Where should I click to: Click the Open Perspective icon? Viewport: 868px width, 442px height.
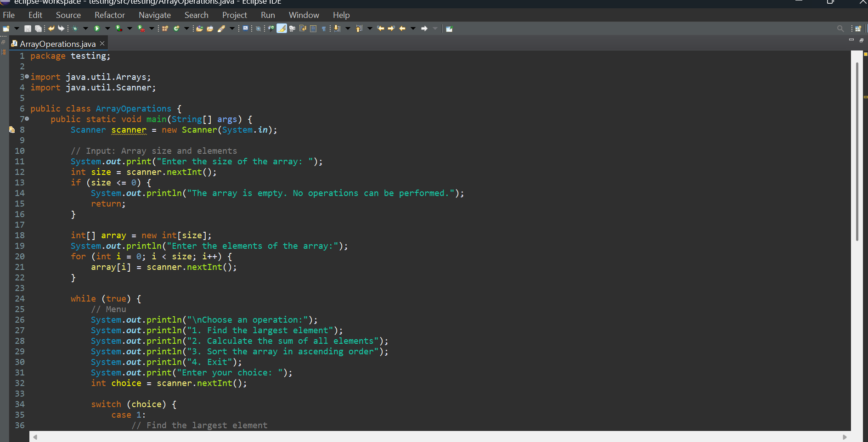(858, 28)
